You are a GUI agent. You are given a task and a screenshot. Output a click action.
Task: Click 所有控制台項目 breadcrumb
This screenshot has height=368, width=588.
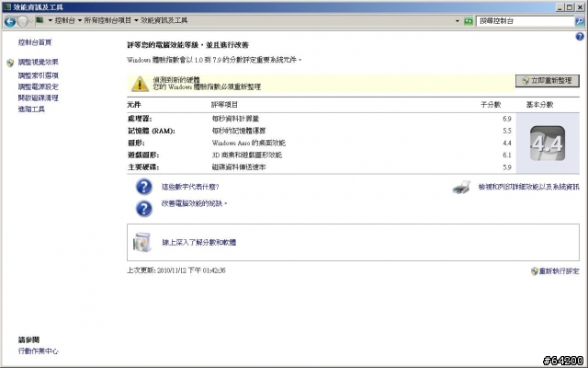point(107,20)
